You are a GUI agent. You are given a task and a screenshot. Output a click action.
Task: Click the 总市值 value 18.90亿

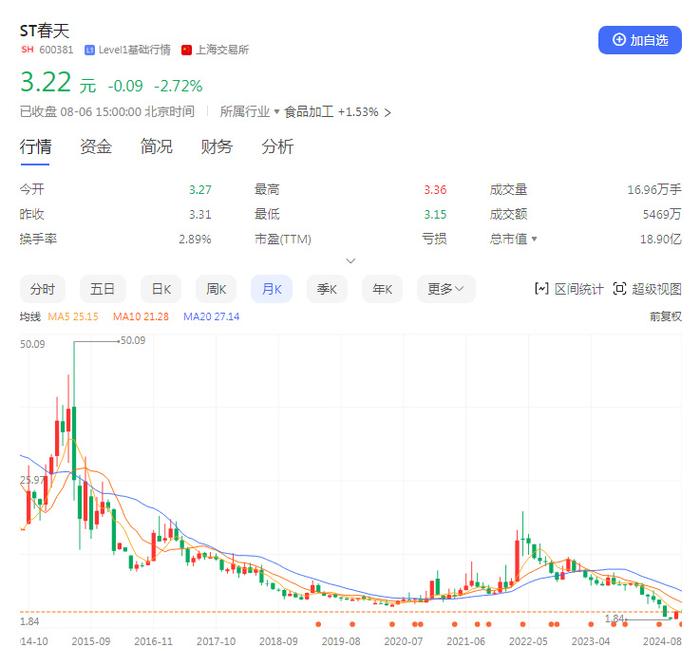[661, 239]
